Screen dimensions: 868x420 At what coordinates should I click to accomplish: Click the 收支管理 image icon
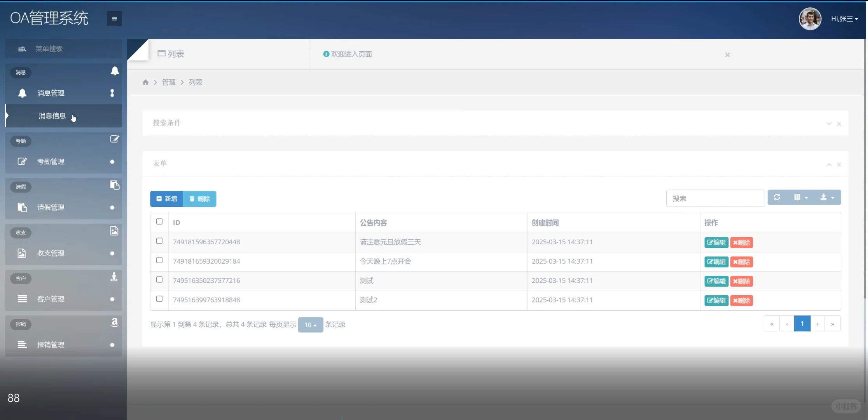click(x=22, y=253)
